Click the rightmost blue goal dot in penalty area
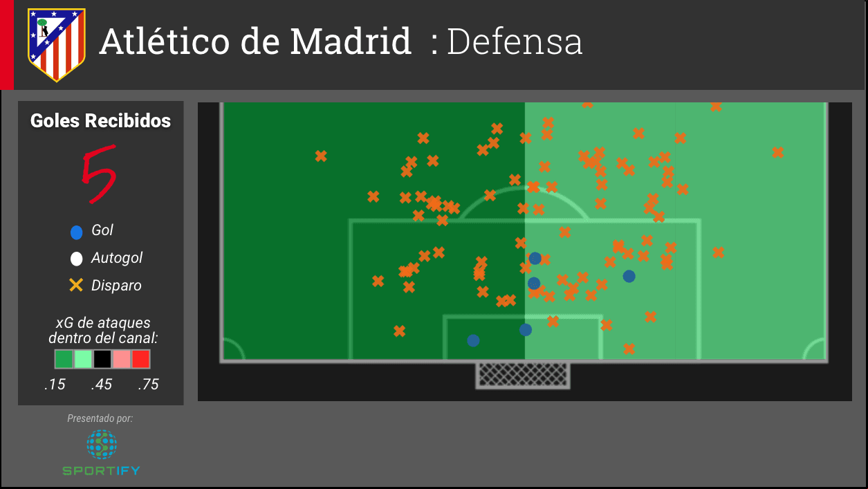 click(629, 276)
